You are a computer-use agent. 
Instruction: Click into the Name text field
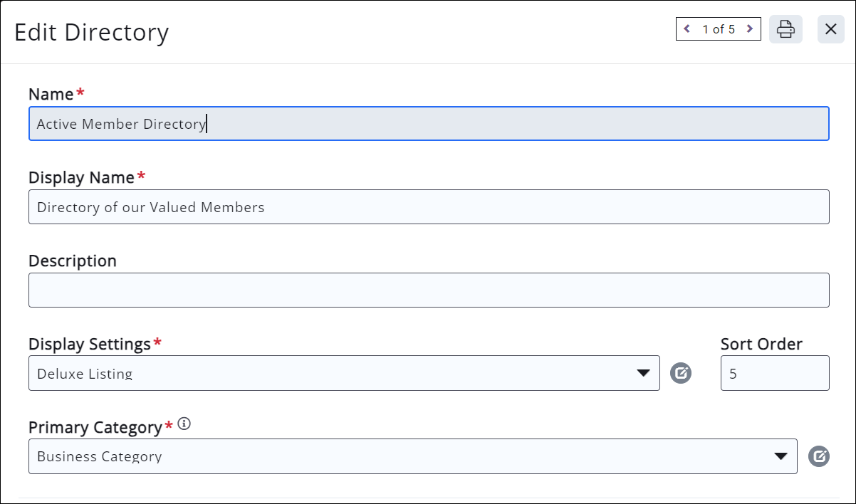point(429,124)
